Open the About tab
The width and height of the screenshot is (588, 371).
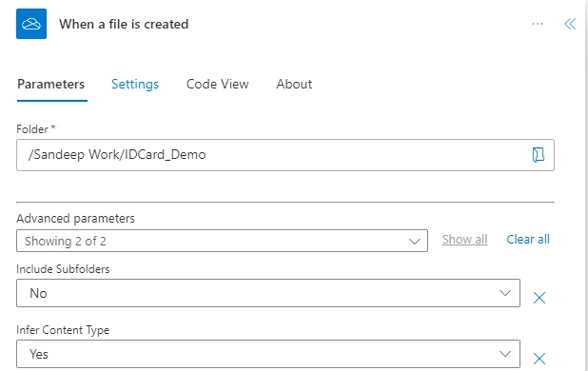click(294, 84)
